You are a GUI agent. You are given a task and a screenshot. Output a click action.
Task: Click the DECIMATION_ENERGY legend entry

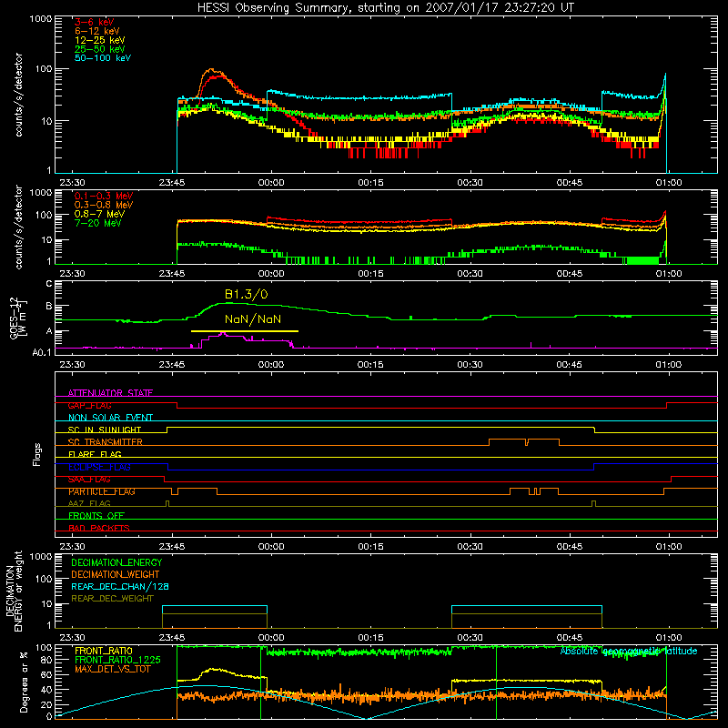[x=116, y=562]
